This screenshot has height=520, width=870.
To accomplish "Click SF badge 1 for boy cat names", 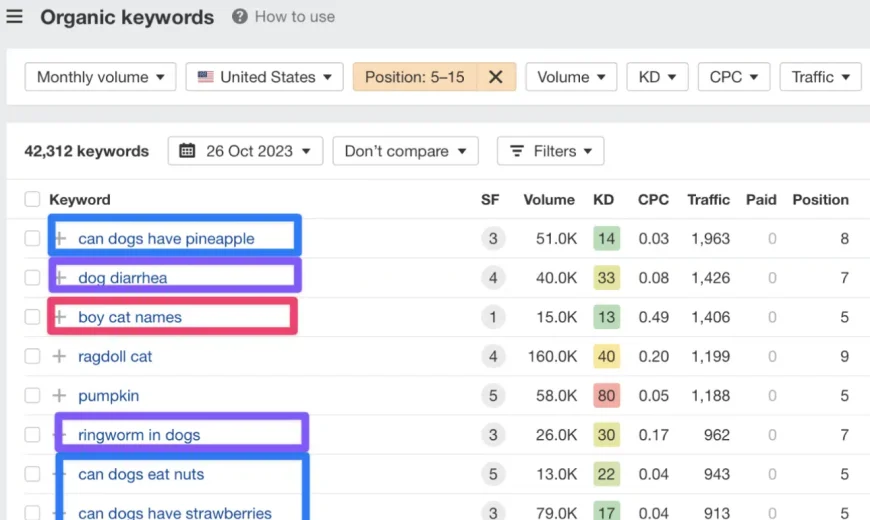I will 493,317.
